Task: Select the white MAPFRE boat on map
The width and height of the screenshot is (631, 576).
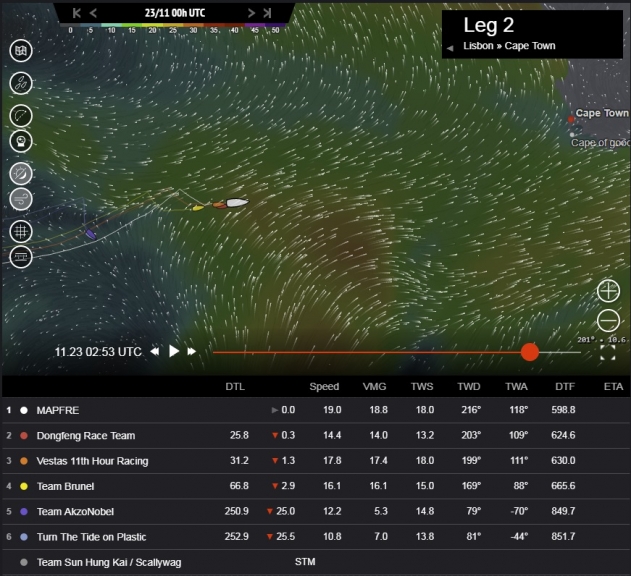Action: 237,202
